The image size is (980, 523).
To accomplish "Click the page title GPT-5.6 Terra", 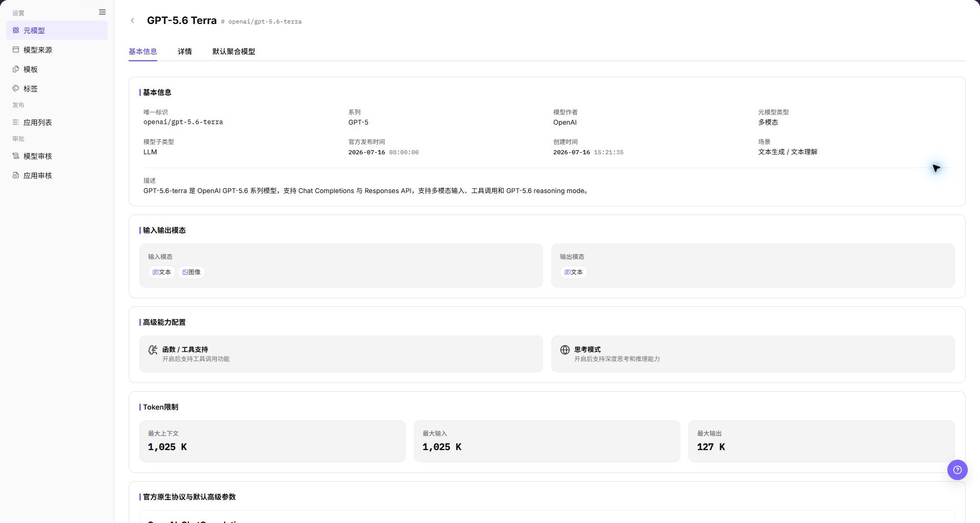I will tap(182, 20).
